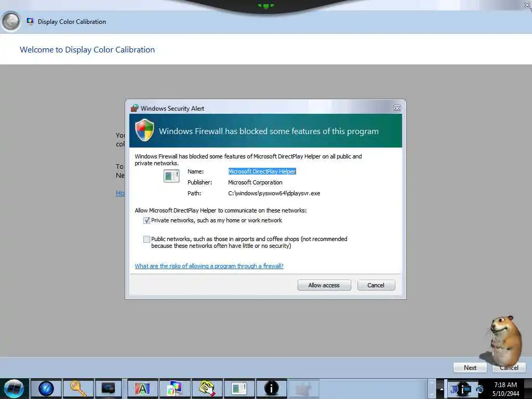Click the Allow access button
This screenshot has width=532, height=399.
coord(324,285)
